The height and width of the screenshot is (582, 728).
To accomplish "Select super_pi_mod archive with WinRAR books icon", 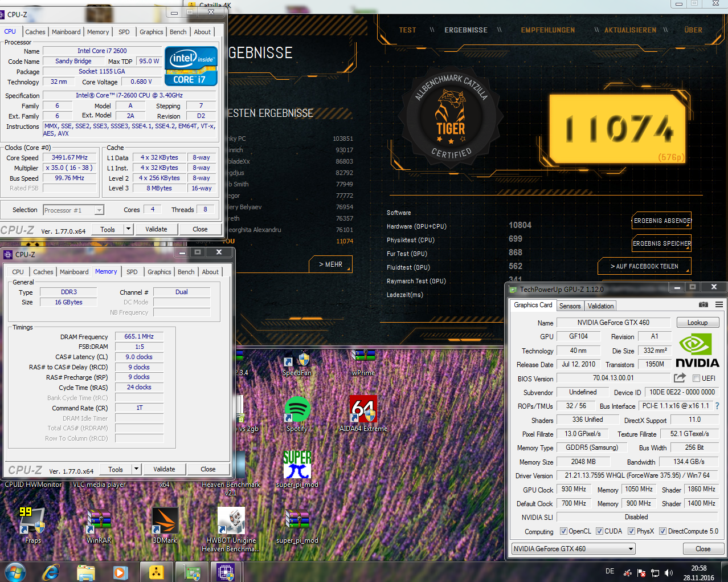I will 297,525.
